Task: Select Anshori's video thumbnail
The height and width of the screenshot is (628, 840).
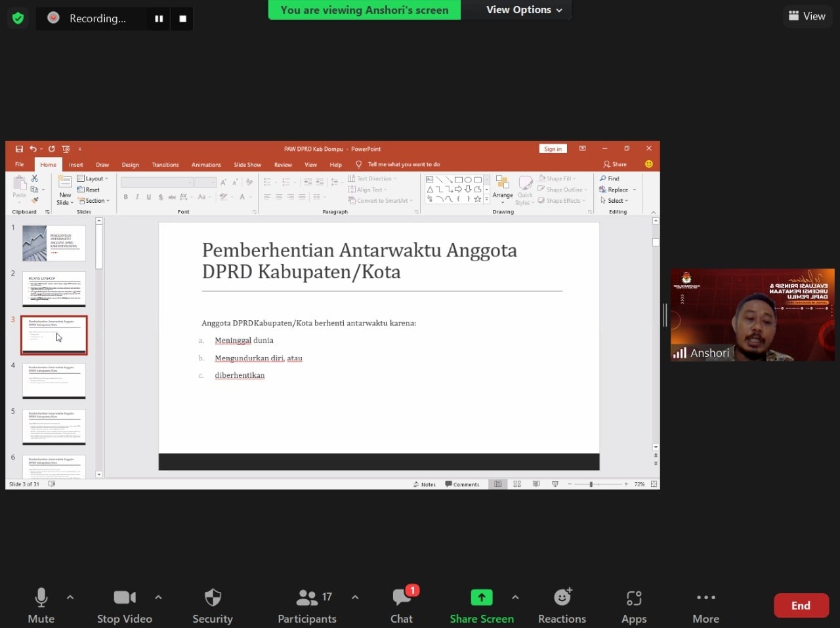Action: (752, 315)
